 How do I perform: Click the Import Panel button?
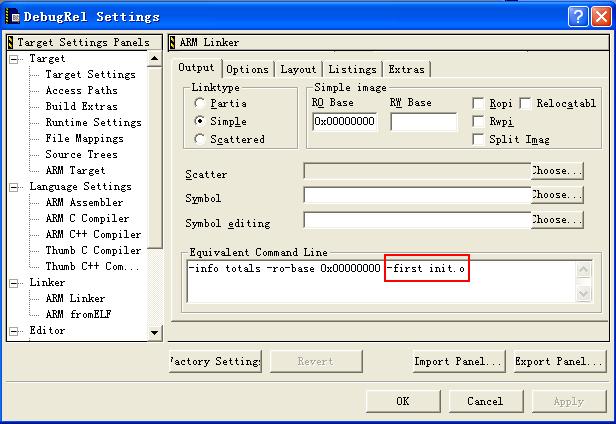click(x=458, y=361)
